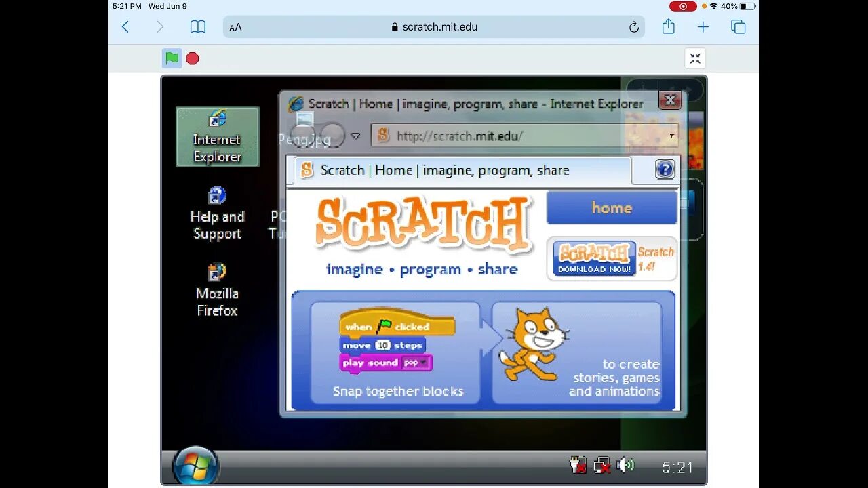Viewport: 868px width, 488px height.
Task: Click the Scratch cat animation panel
Action: click(x=577, y=352)
